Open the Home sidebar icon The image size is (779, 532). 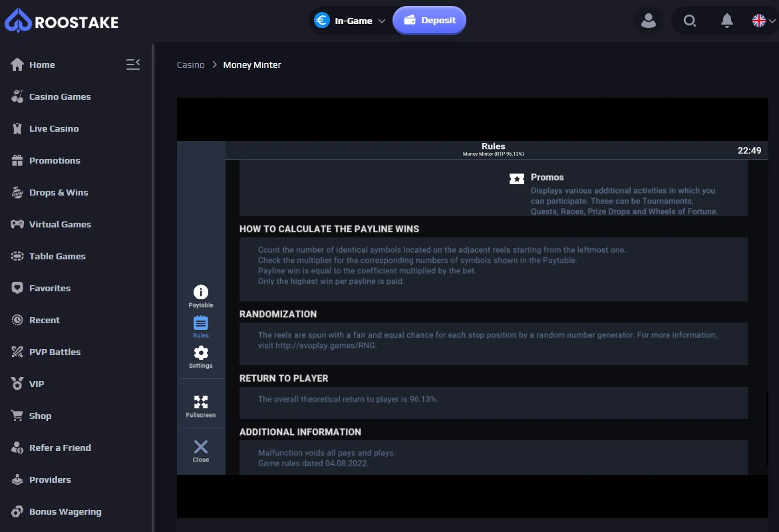[17, 65]
